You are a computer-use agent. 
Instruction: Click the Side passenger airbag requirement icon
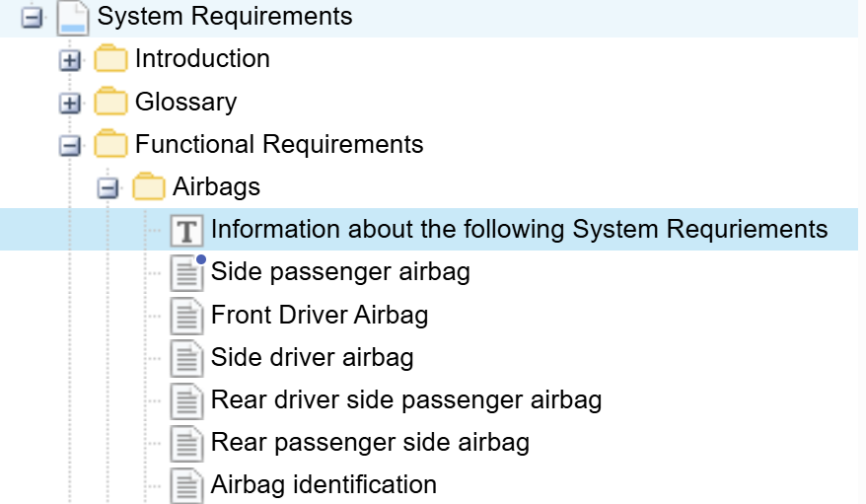[x=186, y=272]
